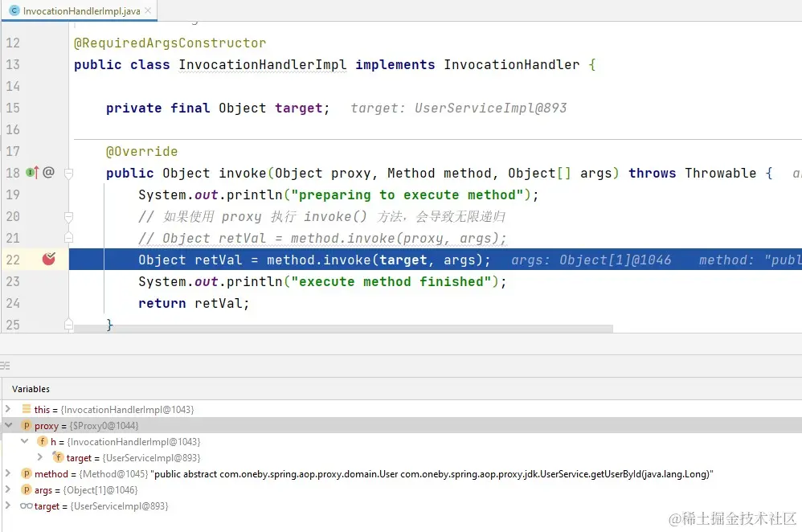Expand the this variable node
This screenshot has width=802, height=532.
click(8, 409)
